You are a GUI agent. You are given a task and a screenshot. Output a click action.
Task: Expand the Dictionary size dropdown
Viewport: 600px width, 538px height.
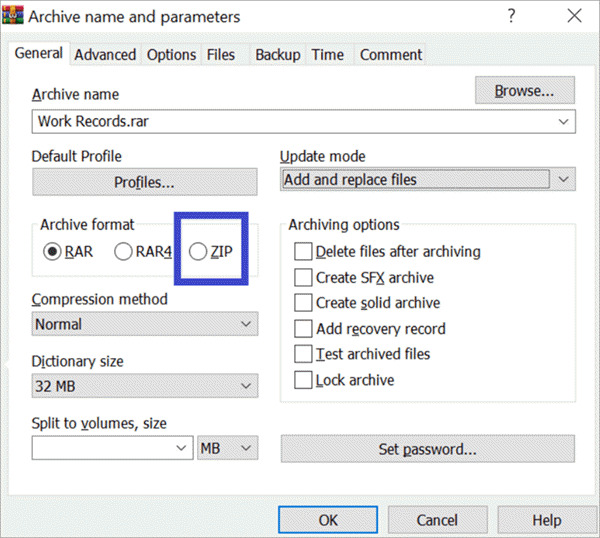tap(246, 388)
